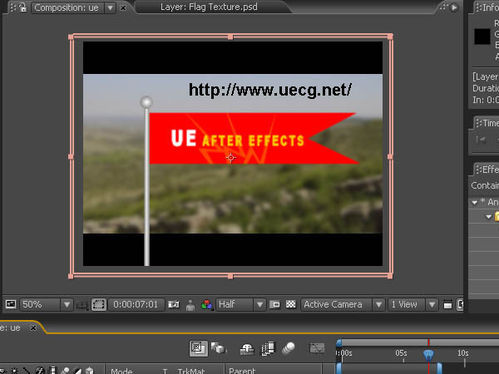The height and width of the screenshot is (374, 499).
Task: Click the Live Update icon in timeline
Action: point(198,349)
